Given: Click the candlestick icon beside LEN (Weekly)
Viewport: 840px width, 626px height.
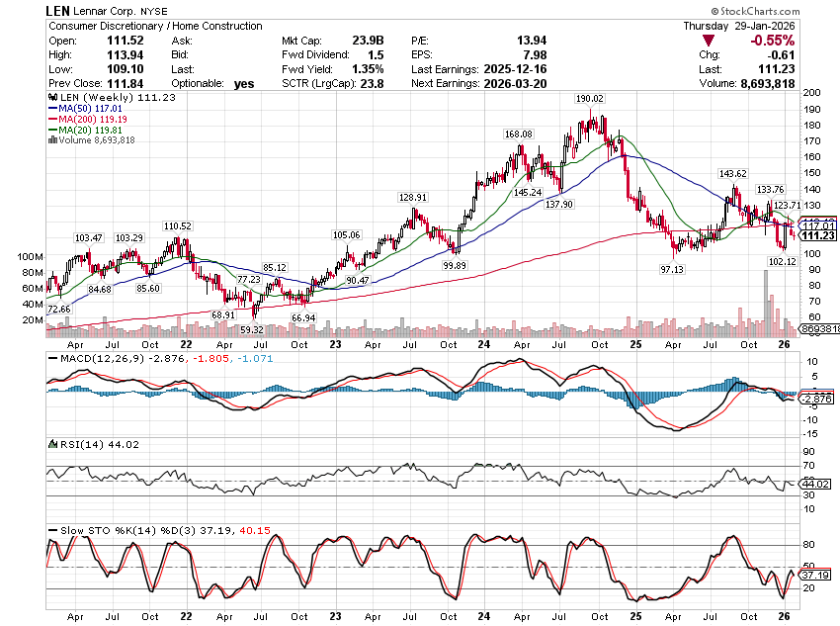Looking at the screenshot, I should click(52, 100).
